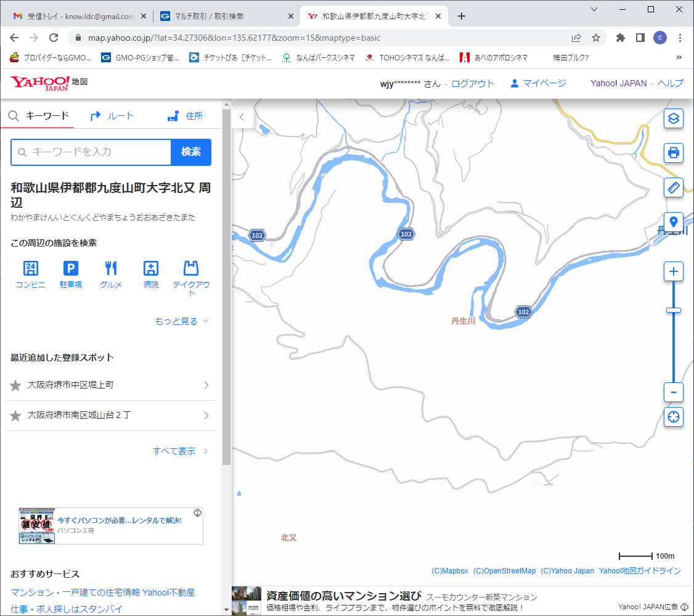
Task: Find nearby takeout (テイクアウト) places
Action: 191,278
